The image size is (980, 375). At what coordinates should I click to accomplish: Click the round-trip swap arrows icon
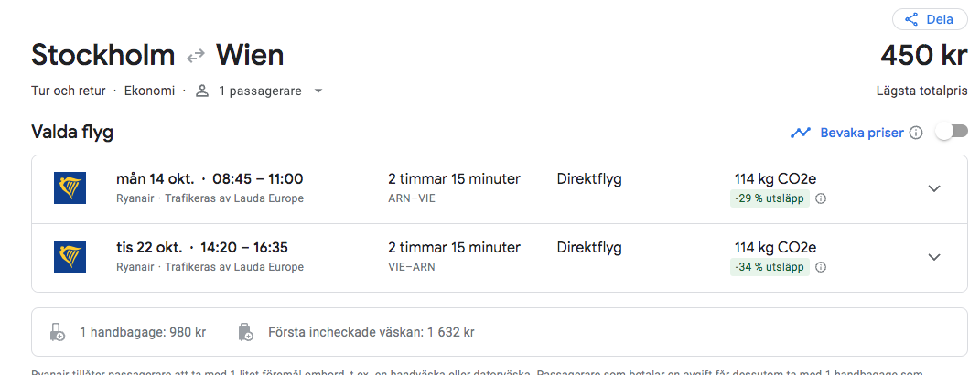click(195, 56)
